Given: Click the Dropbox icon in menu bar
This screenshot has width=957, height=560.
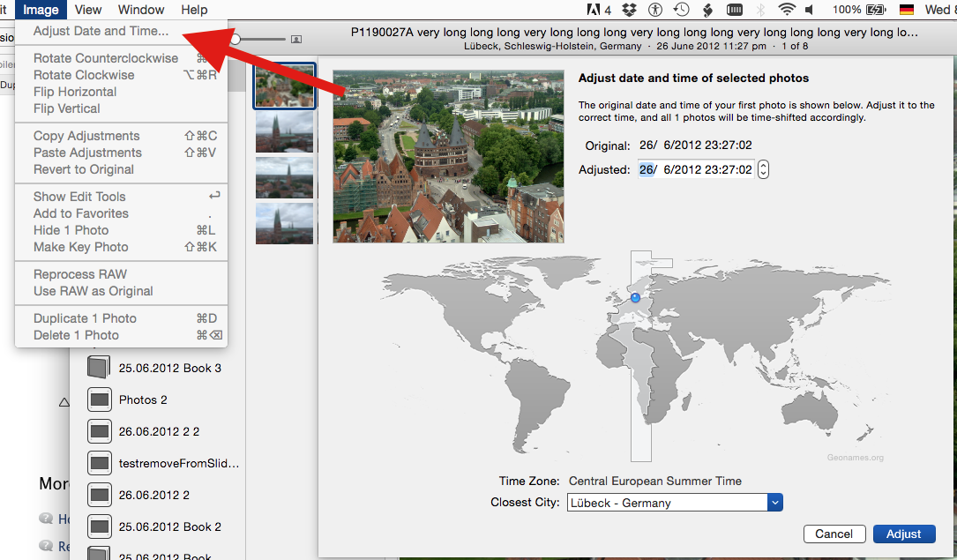Looking at the screenshot, I should pyautogui.click(x=629, y=10).
